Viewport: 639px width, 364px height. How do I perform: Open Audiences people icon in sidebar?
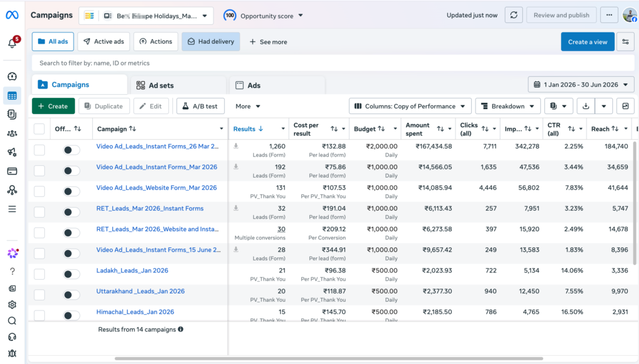(12, 133)
